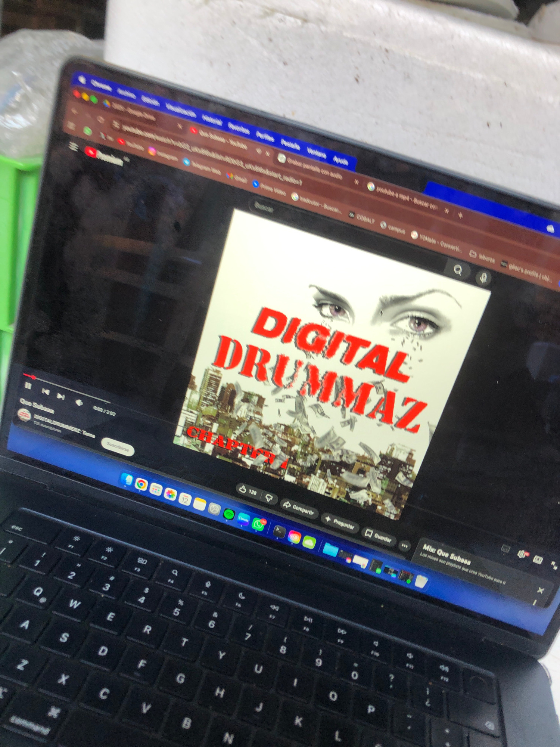
Task: Open the three-dot more actions menu
Action: click(x=404, y=546)
